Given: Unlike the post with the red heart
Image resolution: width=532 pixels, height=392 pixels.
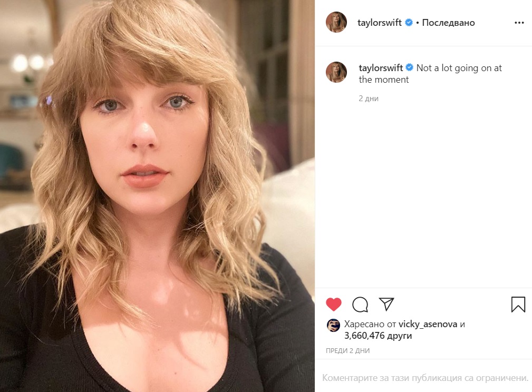Looking at the screenshot, I should click(x=334, y=304).
